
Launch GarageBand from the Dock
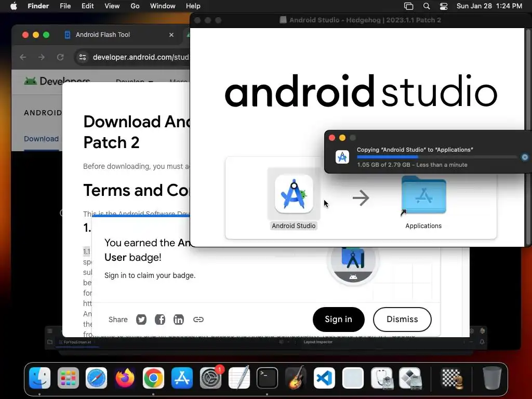296,378
